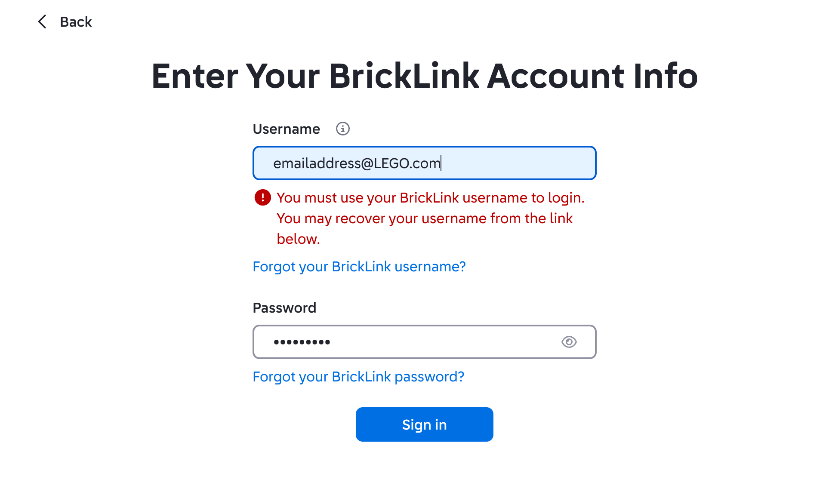Open the Forgot your BrickLink username link

pos(359,267)
